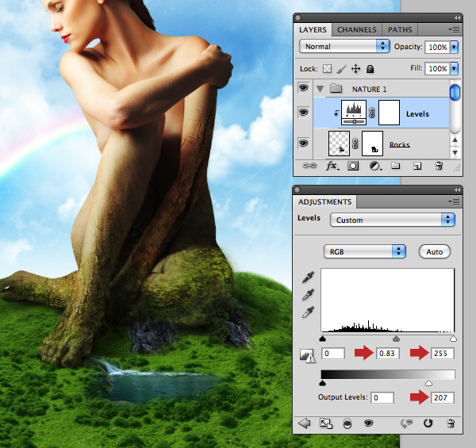The height and width of the screenshot is (448, 476).
Task: Click input white point slider
Action: point(453,339)
